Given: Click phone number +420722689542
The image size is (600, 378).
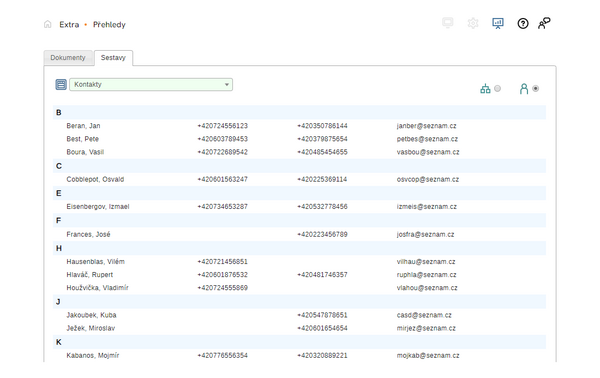Looking at the screenshot, I should pos(223,152).
